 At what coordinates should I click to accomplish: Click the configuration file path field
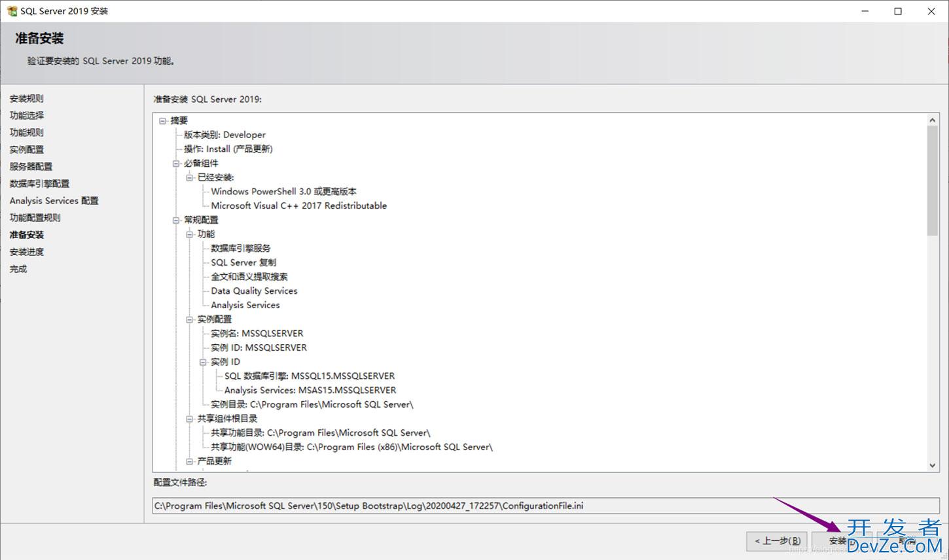pos(546,506)
